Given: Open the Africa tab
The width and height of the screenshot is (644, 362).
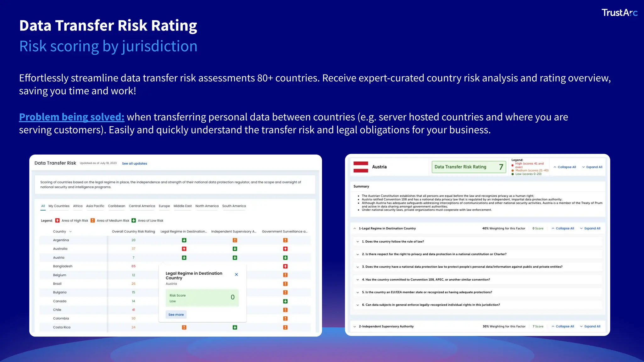Looking at the screenshot, I should 78,206.
